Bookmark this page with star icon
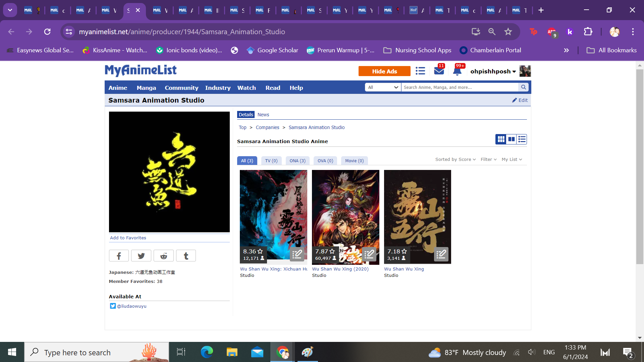 [x=508, y=32]
